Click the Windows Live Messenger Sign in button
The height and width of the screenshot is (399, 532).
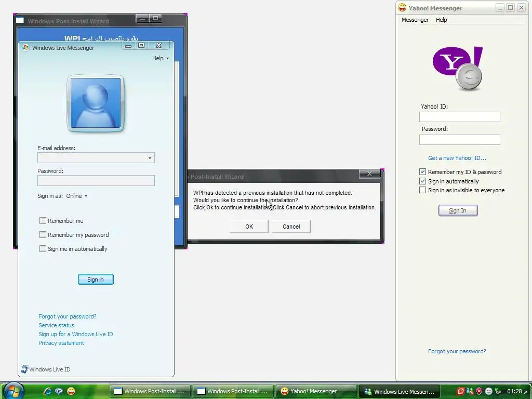[x=96, y=279]
